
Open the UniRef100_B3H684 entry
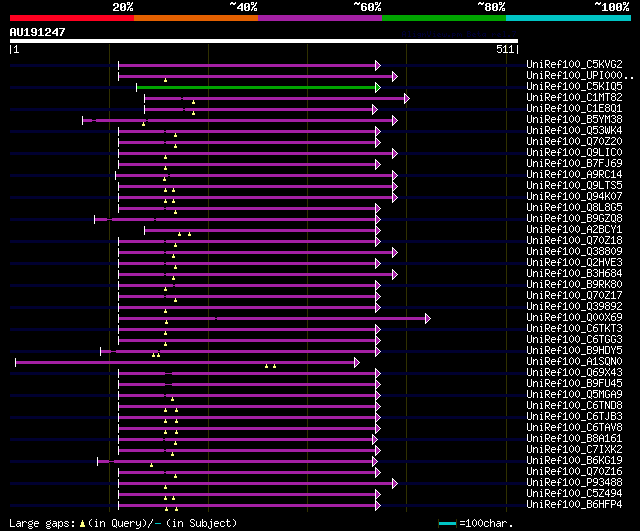(574, 274)
